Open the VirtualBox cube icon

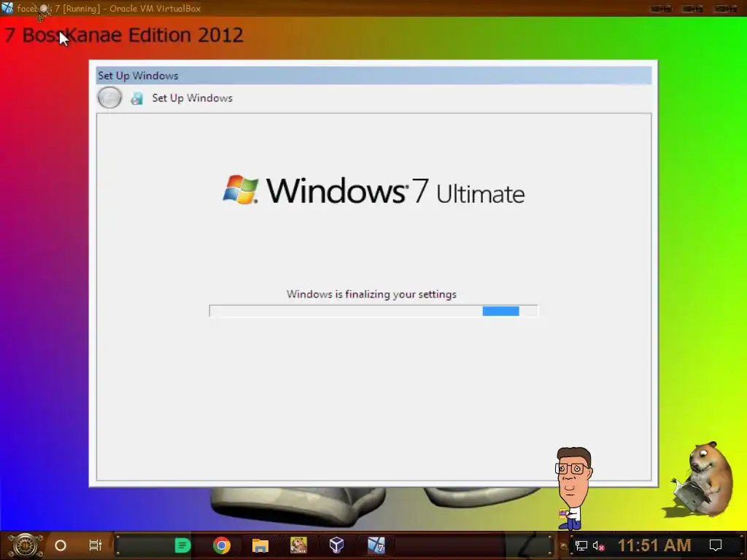coord(337,545)
